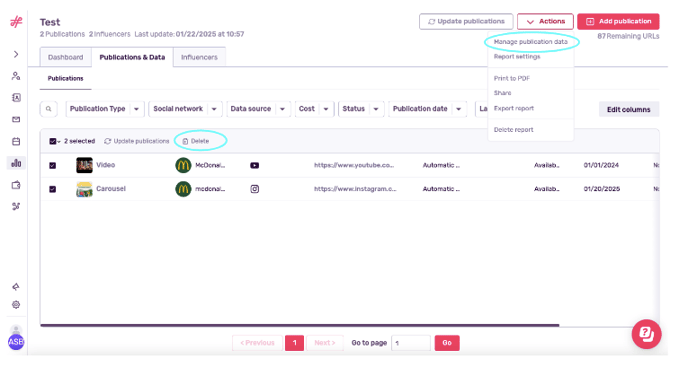Toggle the select-all checkbox beside 2 selected
The width and height of the screenshot is (688, 367).
tap(53, 141)
